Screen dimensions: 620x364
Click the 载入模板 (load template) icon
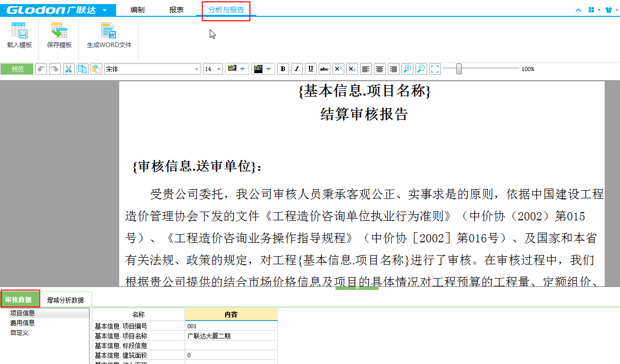19,35
